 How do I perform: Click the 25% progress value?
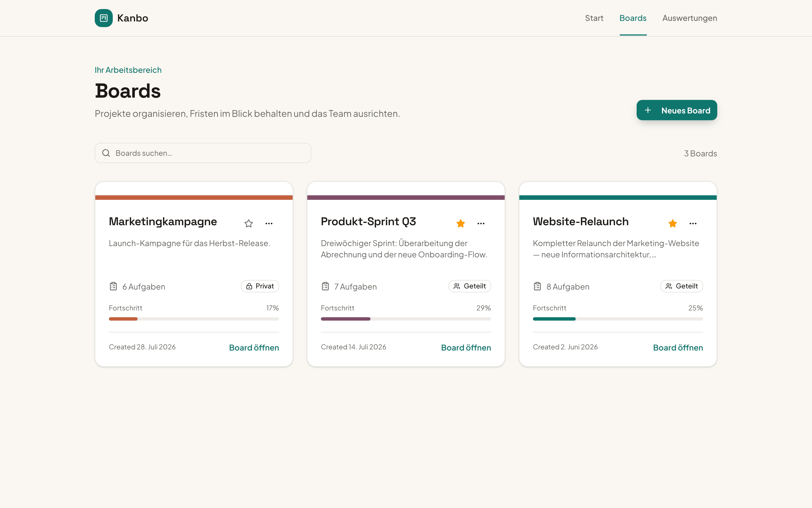696,308
